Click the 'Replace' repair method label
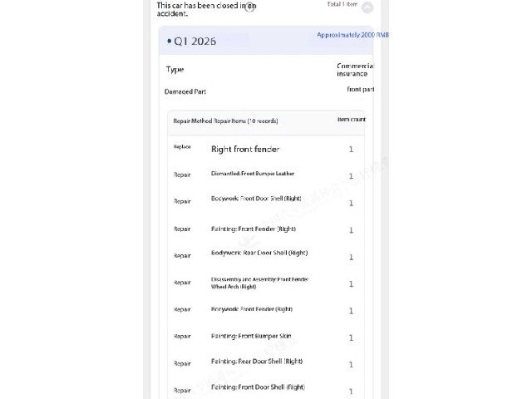532x399 pixels. tap(182, 146)
